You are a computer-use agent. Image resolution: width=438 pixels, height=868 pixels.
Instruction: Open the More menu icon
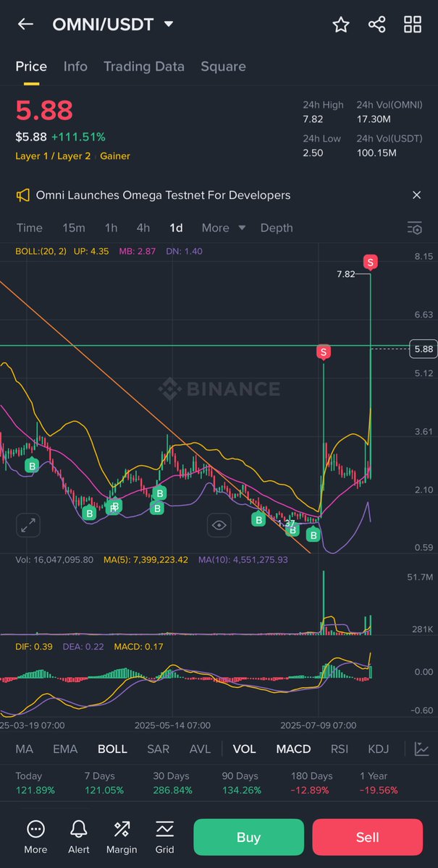click(35, 837)
